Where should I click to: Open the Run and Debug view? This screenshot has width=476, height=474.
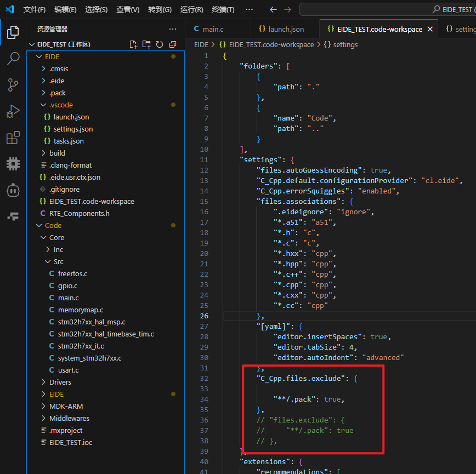coord(13,111)
